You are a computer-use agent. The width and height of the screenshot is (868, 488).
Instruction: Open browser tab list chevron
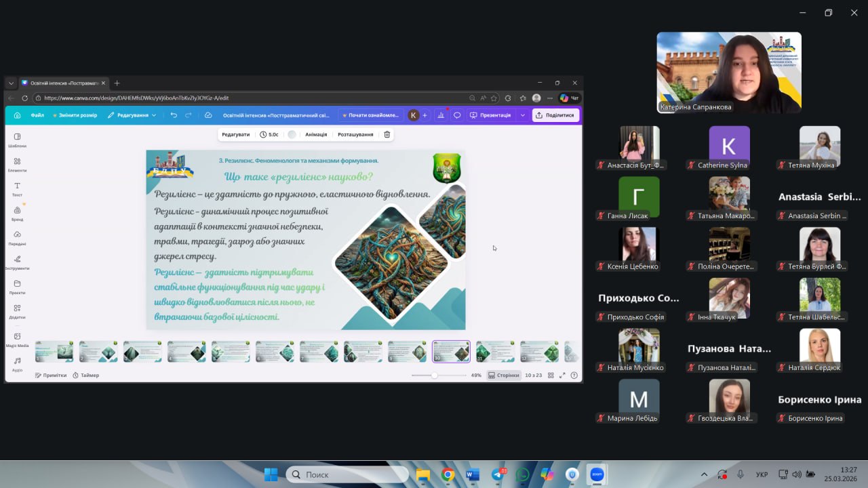(x=11, y=83)
